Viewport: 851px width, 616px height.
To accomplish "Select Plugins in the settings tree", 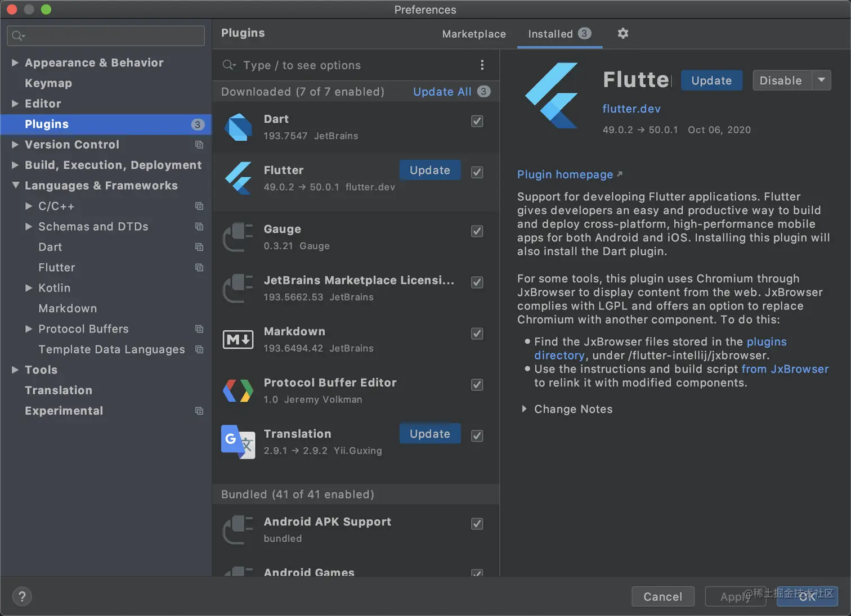I will pos(106,124).
